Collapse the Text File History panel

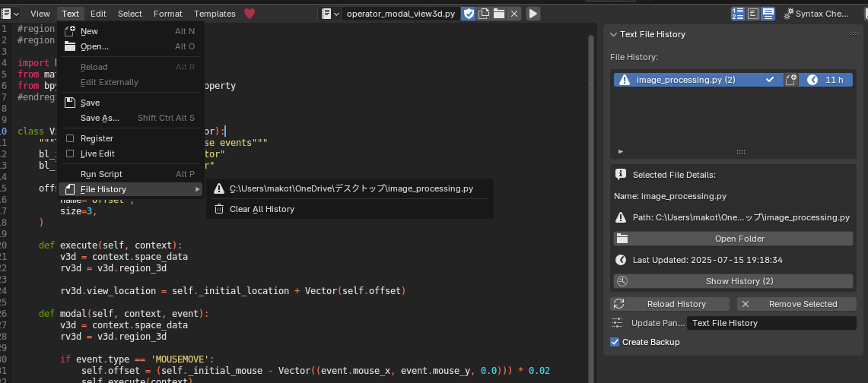coord(613,34)
